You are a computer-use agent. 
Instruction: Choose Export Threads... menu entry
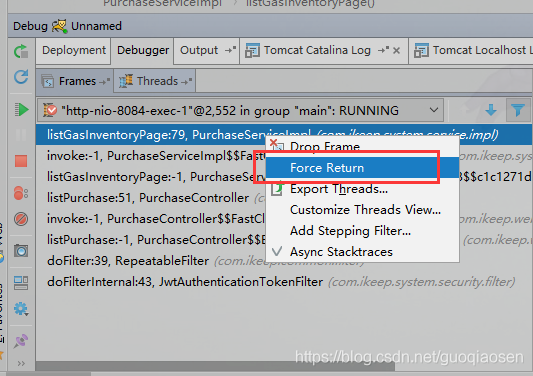point(362,189)
